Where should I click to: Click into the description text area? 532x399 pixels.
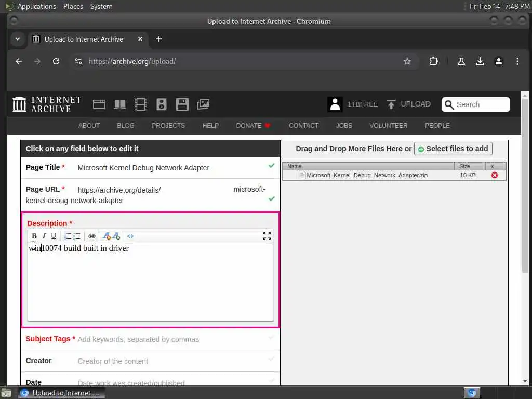click(150, 282)
